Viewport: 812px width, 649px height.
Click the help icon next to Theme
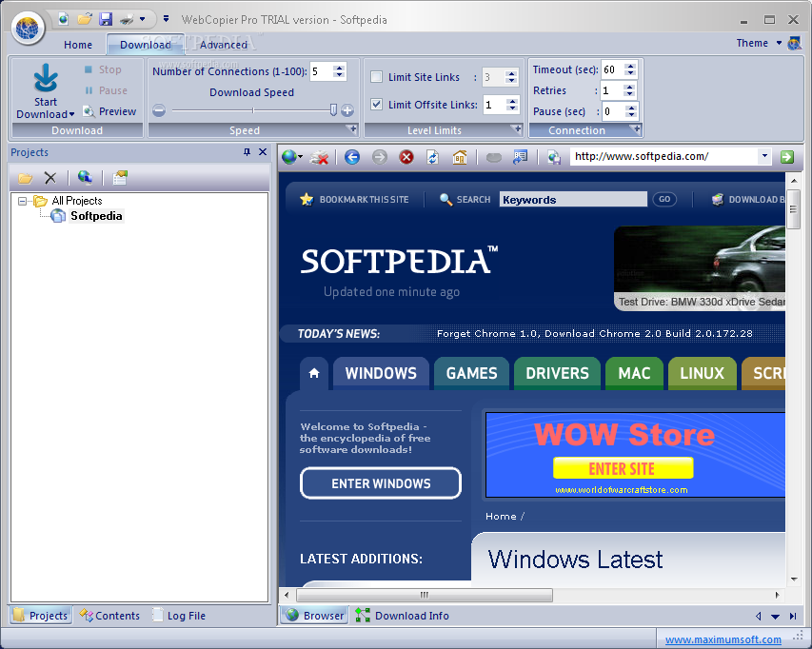[795, 44]
